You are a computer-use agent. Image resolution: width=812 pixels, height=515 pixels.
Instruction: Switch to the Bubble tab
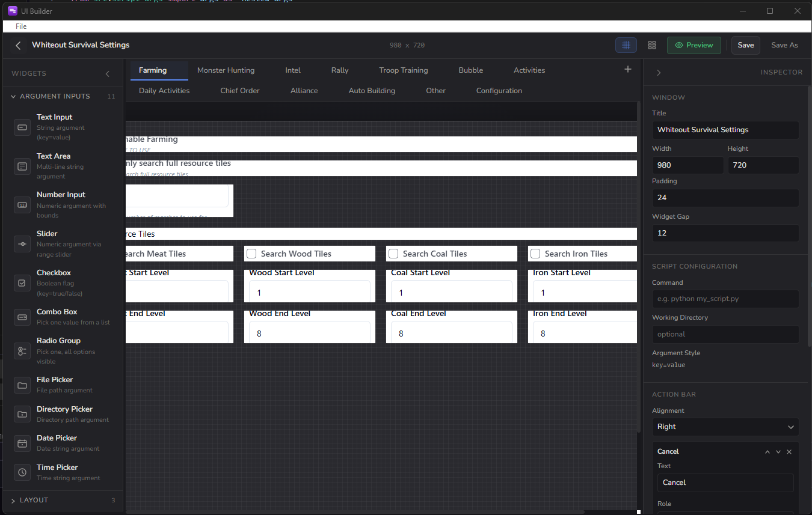coord(471,70)
